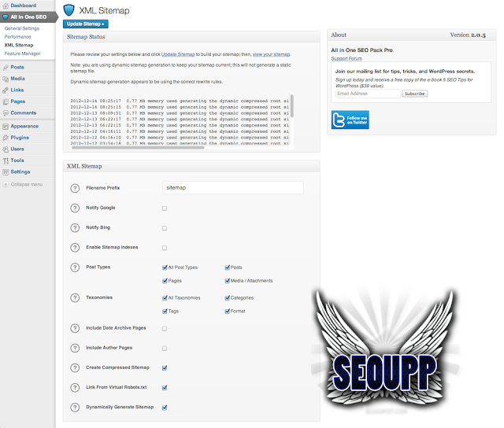The height and width of the screenshot is (428, 504).
Task: Click the Settings icon in sidebar
Action: (x=6, y=172)
